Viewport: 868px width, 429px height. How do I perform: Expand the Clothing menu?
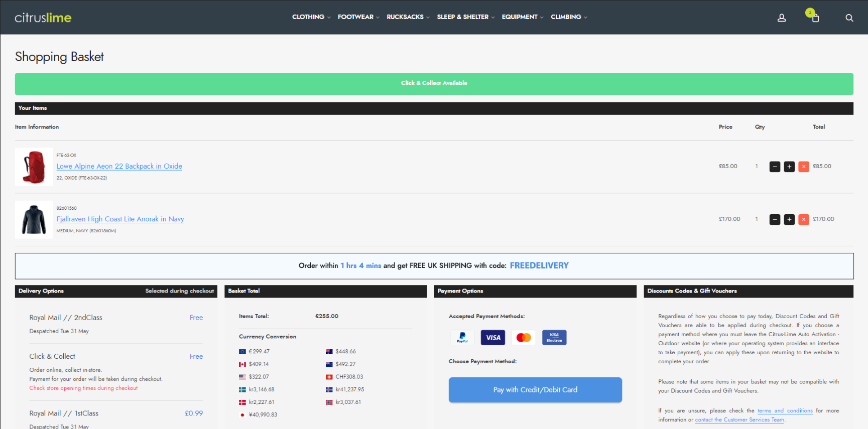tap(311, 17)
